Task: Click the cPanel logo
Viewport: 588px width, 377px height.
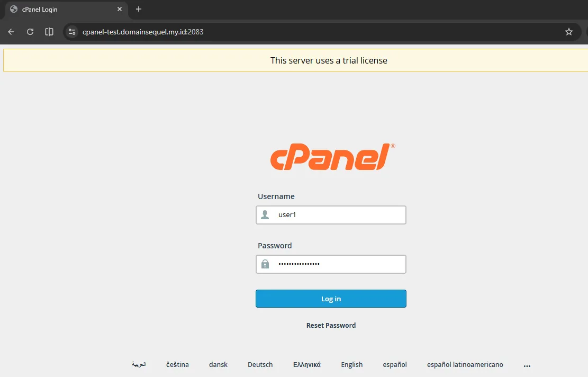Action: coord(332,156)
